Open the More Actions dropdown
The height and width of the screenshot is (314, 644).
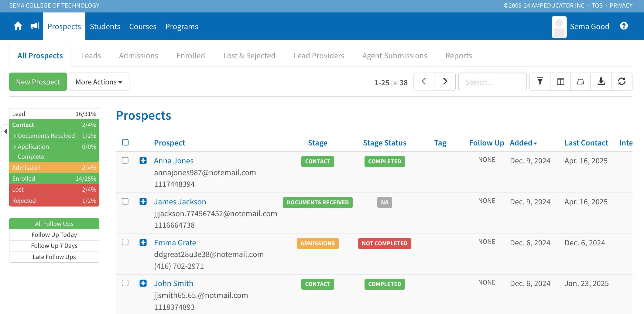[x=99, y=82]
